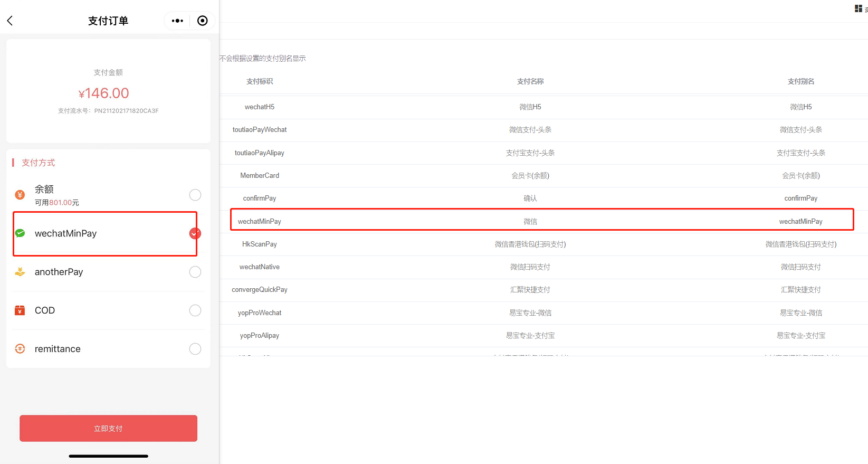Click the yellow balance yen icon
The image size is (868, 464).
point(20,195)
